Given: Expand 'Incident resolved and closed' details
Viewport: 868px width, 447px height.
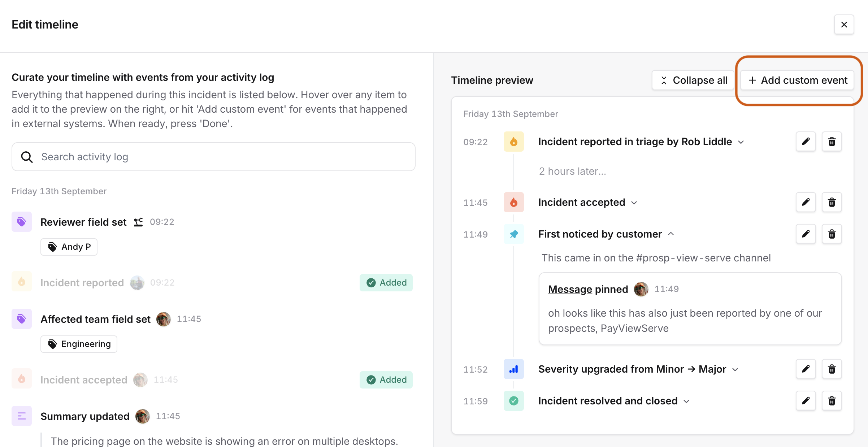Looking at the screenshot, I should [x=687, y=401].
